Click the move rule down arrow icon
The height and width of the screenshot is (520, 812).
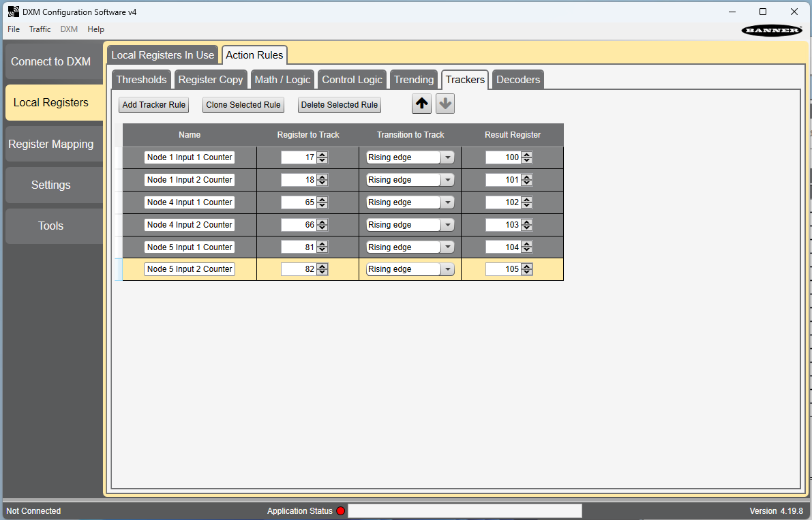445,104
